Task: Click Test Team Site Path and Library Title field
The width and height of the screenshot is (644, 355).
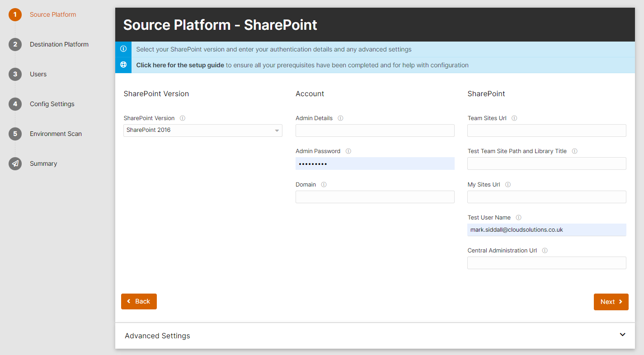Action: [x=547, y=163]
